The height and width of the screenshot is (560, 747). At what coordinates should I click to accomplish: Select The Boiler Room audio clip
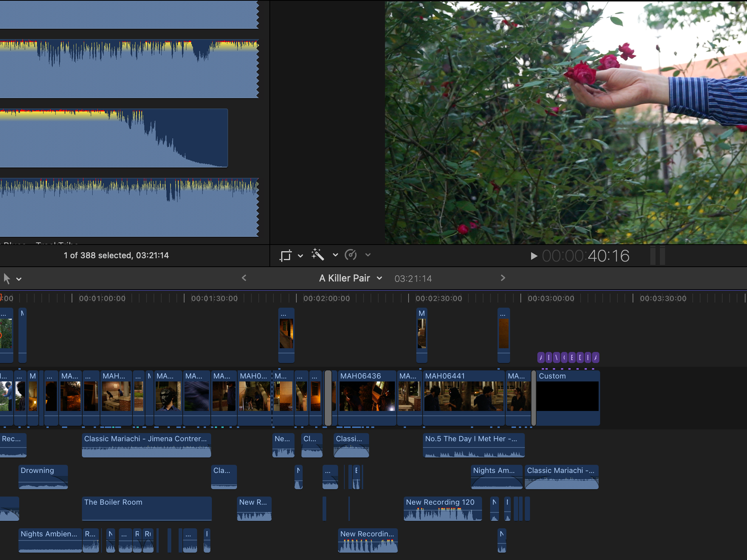coord(147,508)
